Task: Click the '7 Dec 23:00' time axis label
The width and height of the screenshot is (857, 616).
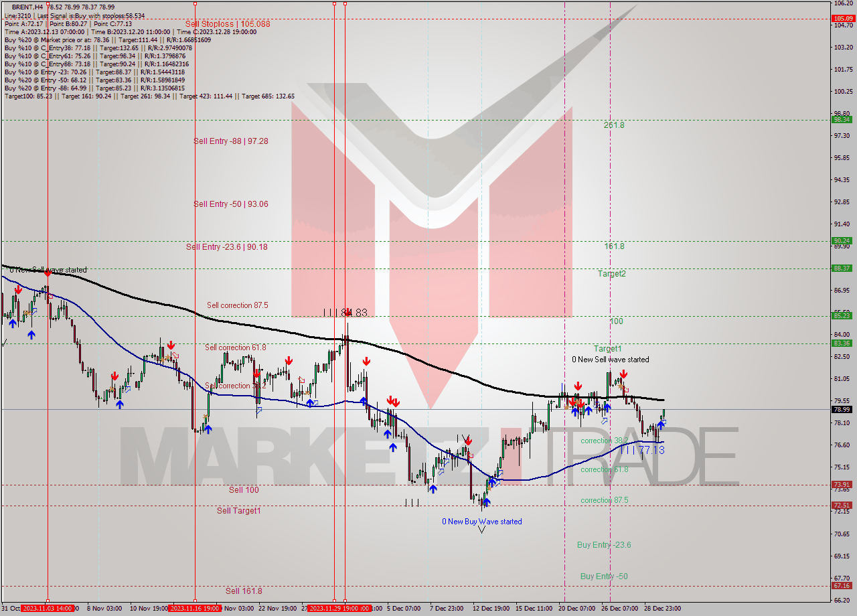Action: [x=447, y=609]
